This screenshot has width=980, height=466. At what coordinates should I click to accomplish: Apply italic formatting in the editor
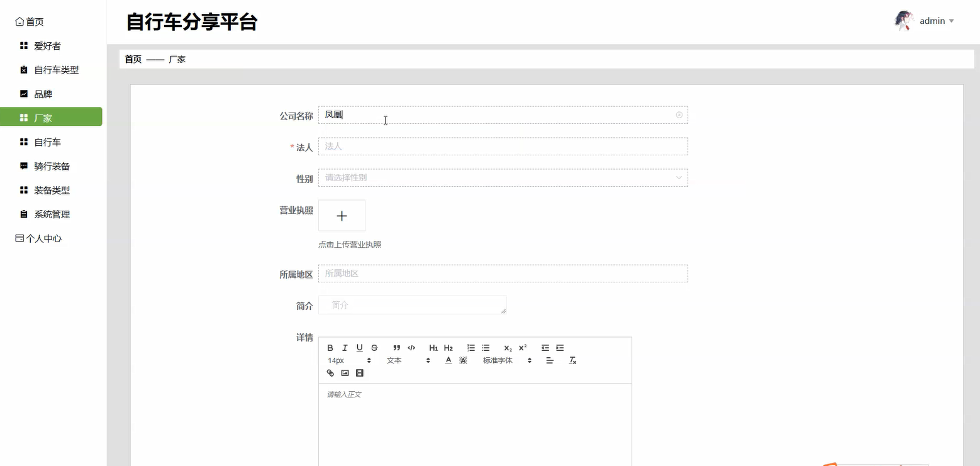[x=345, y=348]
